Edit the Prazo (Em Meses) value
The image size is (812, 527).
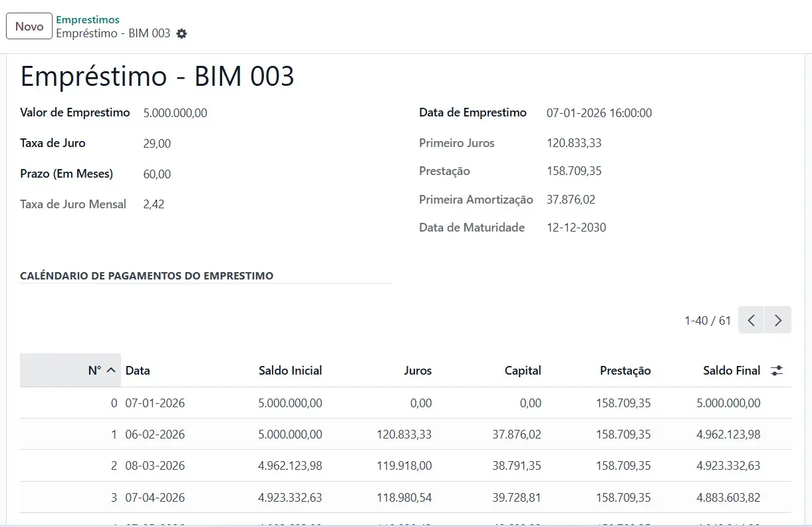157,174
